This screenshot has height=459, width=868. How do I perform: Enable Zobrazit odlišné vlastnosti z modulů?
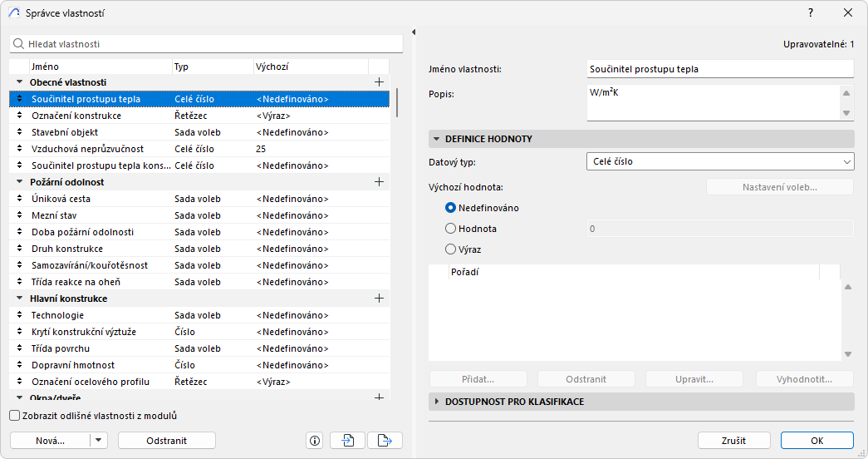pos(15,416)
